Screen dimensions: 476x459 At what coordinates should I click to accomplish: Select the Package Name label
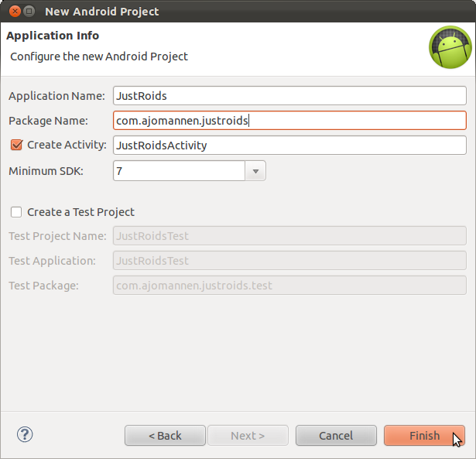point(48,121)
